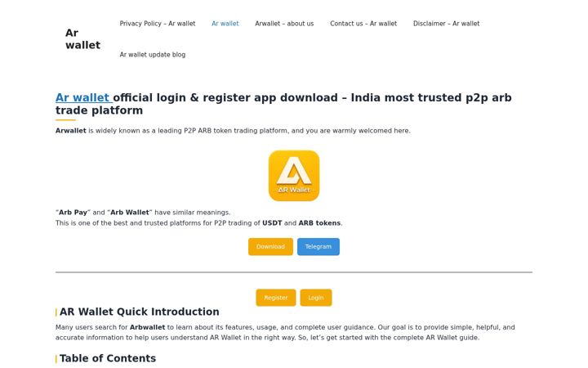
Task: Select the highlighted Ar wallet nav item
Action: pyautogui.click(x=225, y=24)
